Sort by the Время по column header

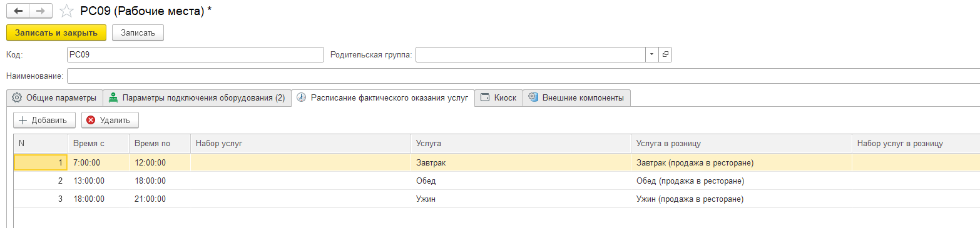pos(160,144)
